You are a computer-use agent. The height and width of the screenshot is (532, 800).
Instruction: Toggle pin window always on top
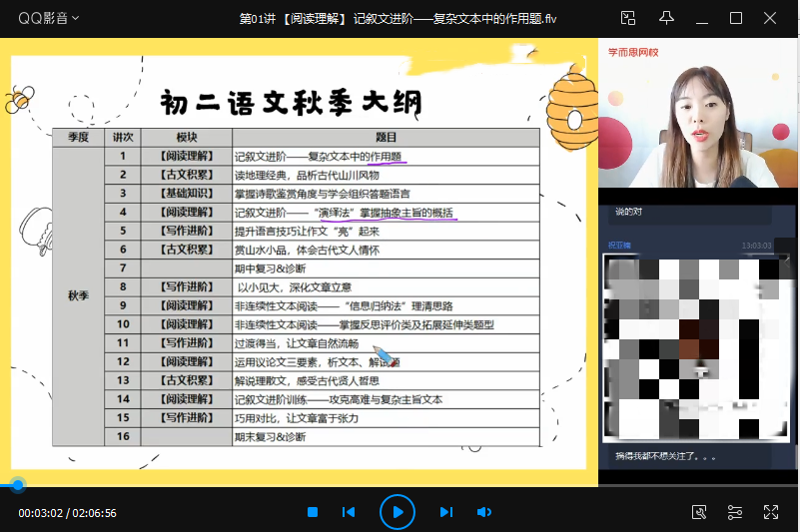click(666, 18)
